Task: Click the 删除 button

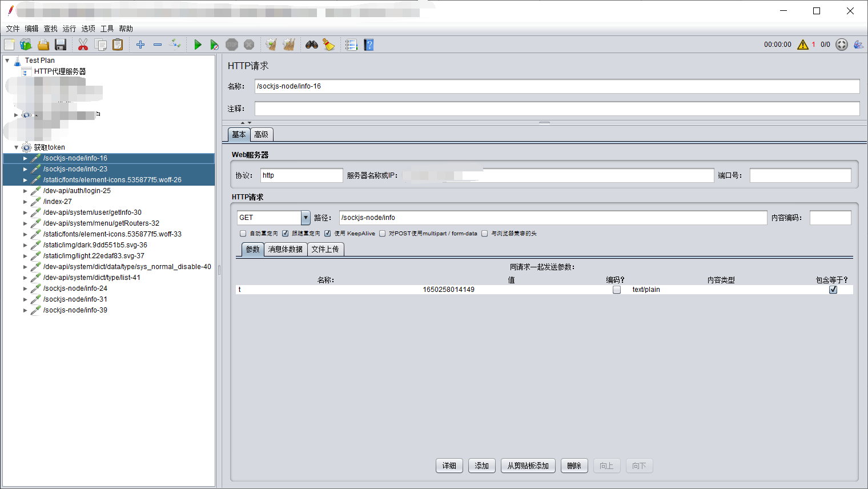Action: pos(574,466)
